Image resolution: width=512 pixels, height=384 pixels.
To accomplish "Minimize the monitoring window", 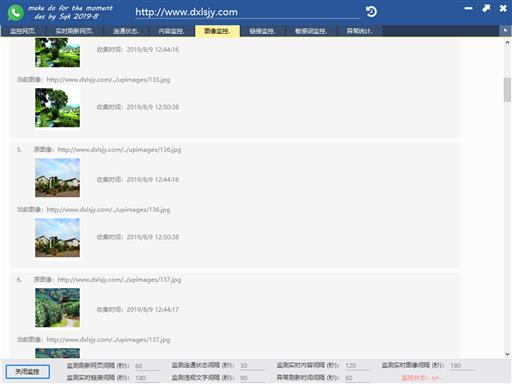I will 468,8.
